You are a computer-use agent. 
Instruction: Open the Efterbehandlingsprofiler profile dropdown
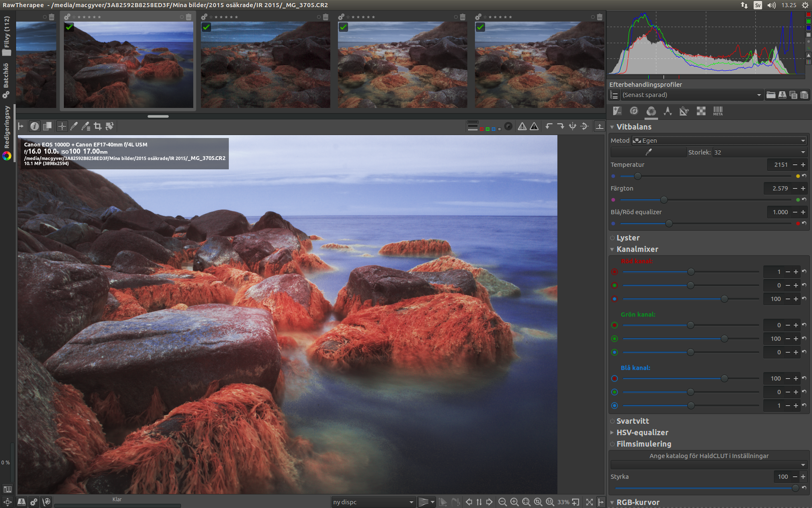click(691, 95)
